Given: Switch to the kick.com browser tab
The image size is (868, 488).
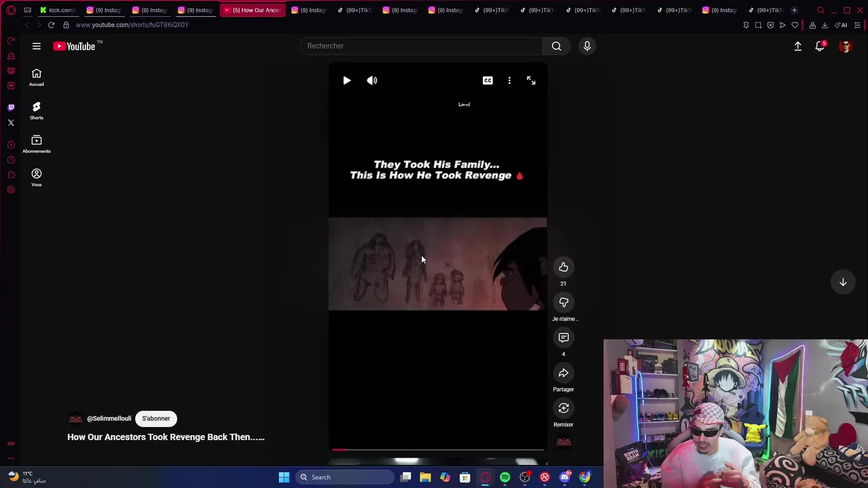Looking at the screenshot, I should pyautogui.click(x=58, y=10).
